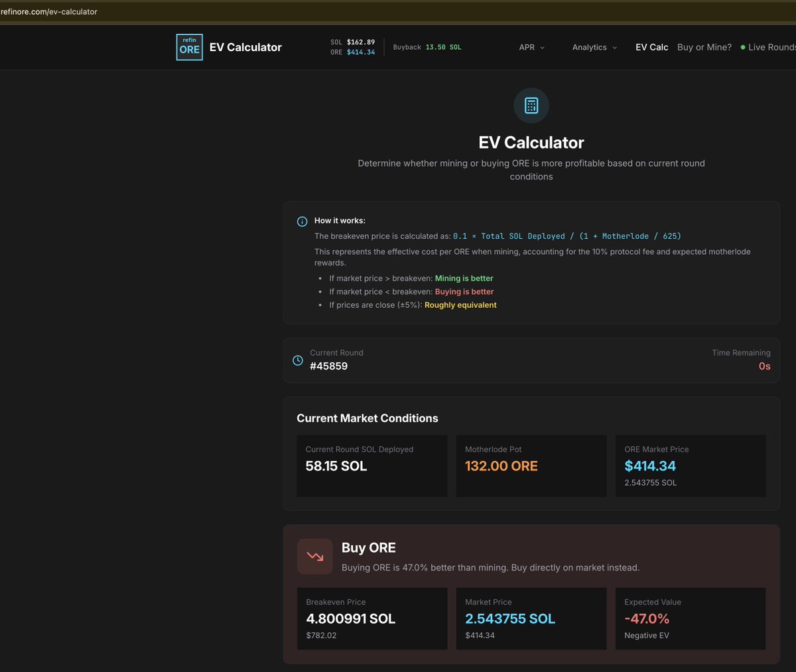This screenshot has height=672, width=796.
Task: Click the Breakeven Price card showing 4.800991 SOL
Action: [371, 618]
